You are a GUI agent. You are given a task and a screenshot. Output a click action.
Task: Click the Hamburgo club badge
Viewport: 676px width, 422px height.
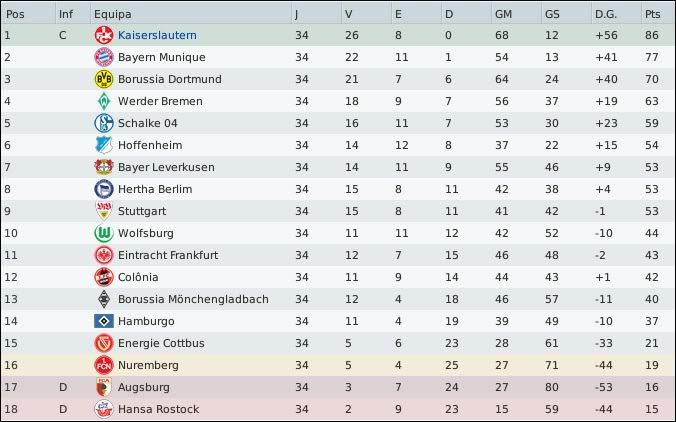tap(102, 321)
